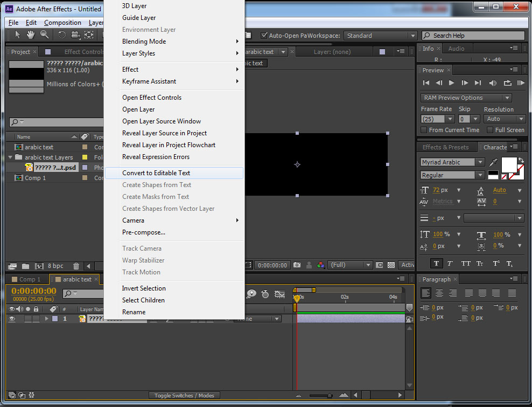Step to previous frame in Preview
Viewport: 532px width, 407px height.
[439, 82]
